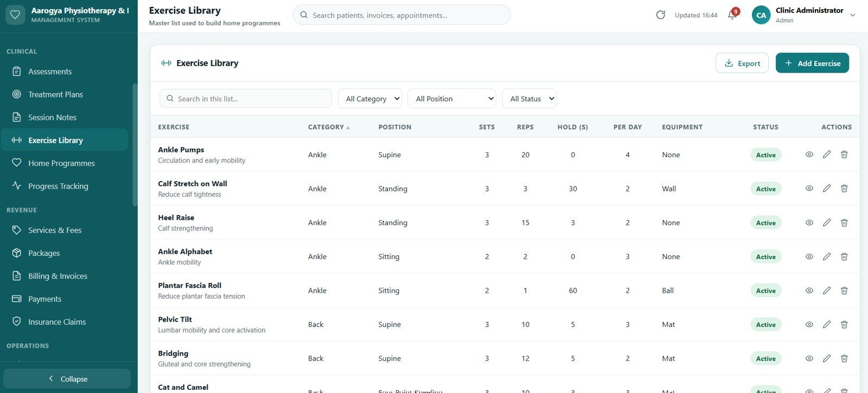Viewport: 868px width, 393px height.
Task: Click the Position column header
Action: point(395,127)
